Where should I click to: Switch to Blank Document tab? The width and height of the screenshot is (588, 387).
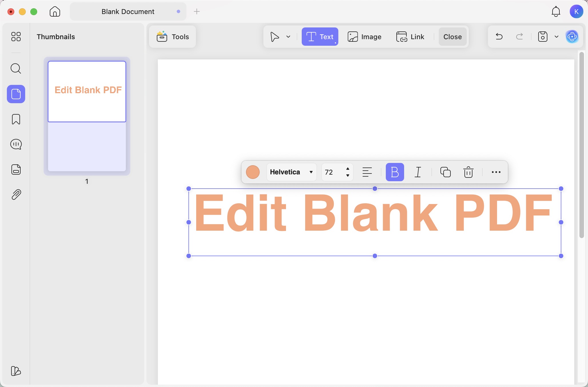tap(128, 11)
